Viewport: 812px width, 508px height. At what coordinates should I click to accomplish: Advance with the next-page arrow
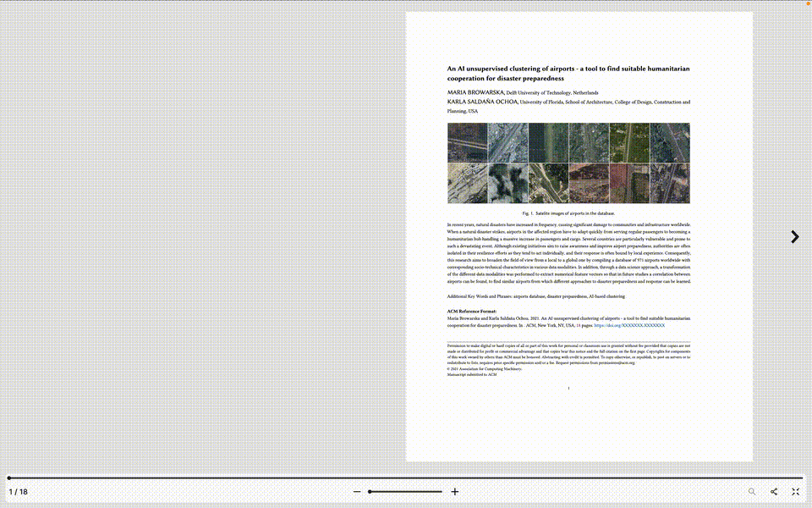click(793, 237)
